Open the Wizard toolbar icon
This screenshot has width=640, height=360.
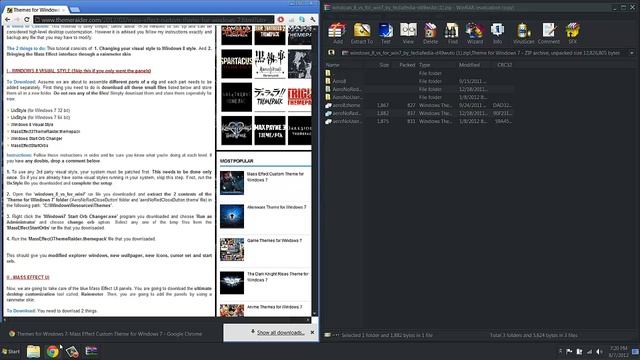(x=474, y=33)
